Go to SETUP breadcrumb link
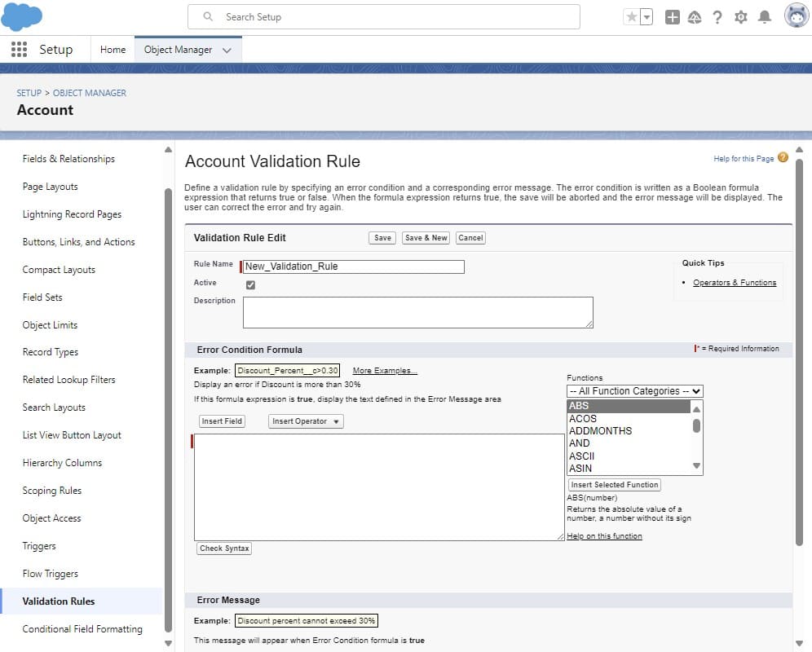Screen dimensions: 812x652 (29, 93)
